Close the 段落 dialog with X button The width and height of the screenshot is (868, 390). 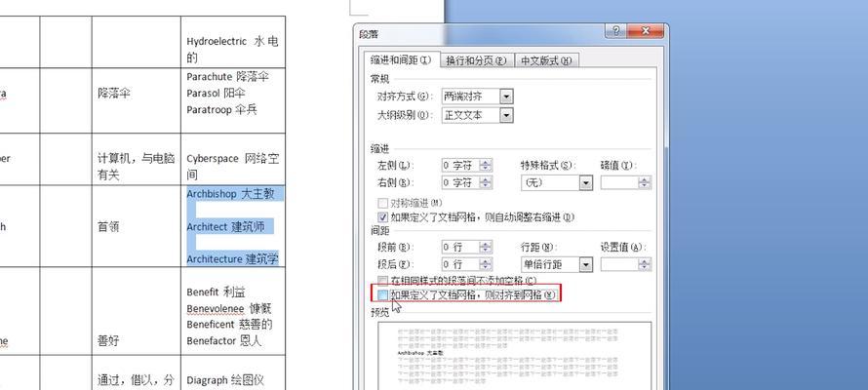646,31
